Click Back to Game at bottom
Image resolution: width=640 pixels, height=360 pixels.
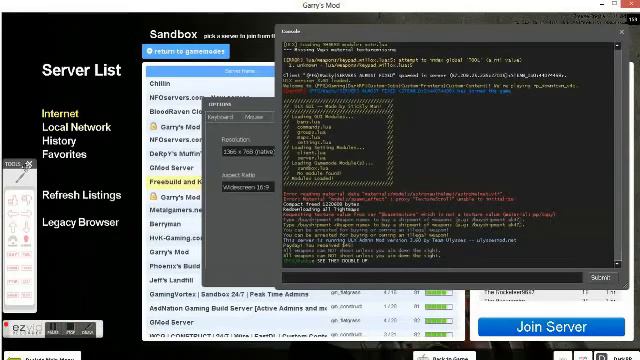(444, 356)
